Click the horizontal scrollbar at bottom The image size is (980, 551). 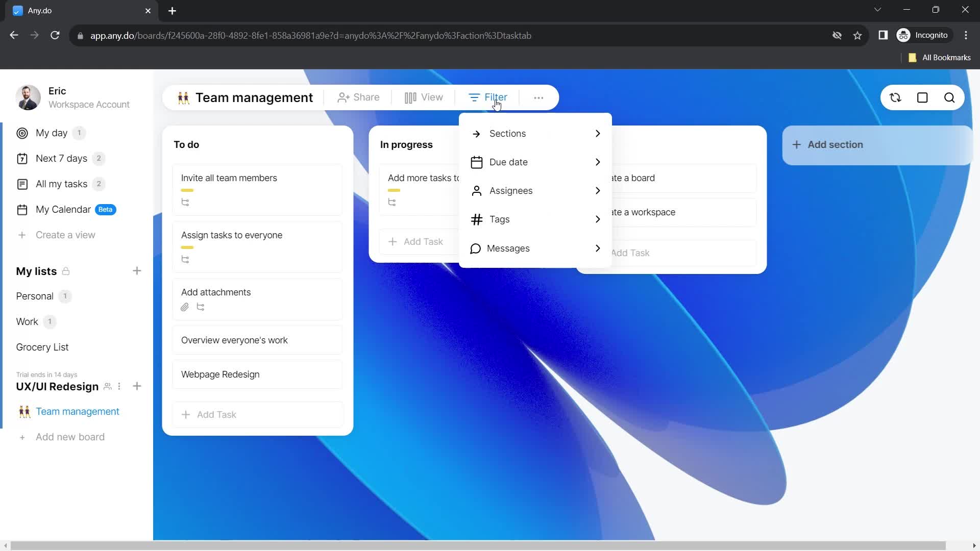point(478,546)
